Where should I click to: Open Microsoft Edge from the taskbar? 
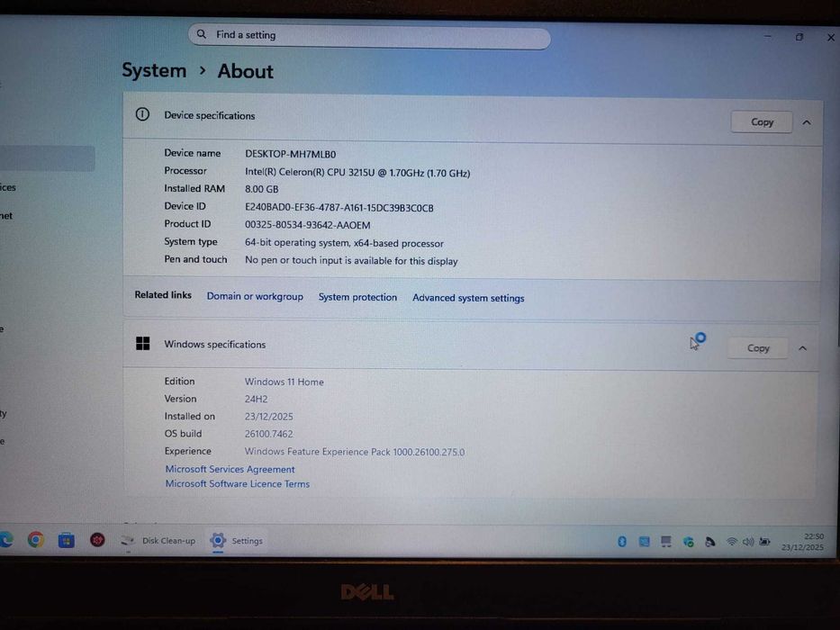point(6,539)
